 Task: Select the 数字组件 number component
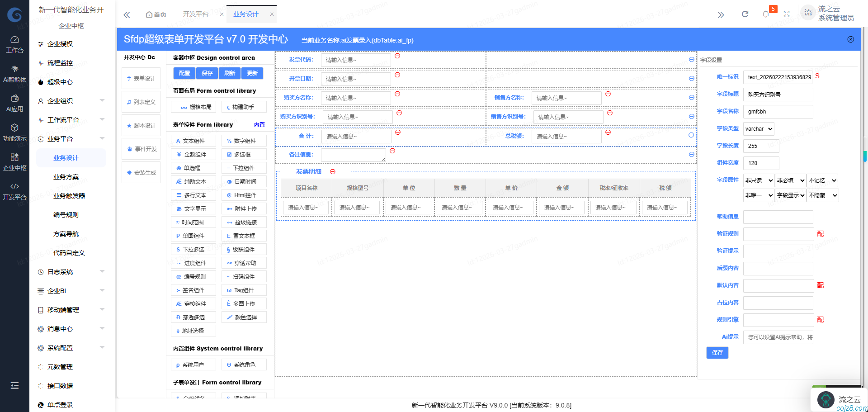point(244,141)
